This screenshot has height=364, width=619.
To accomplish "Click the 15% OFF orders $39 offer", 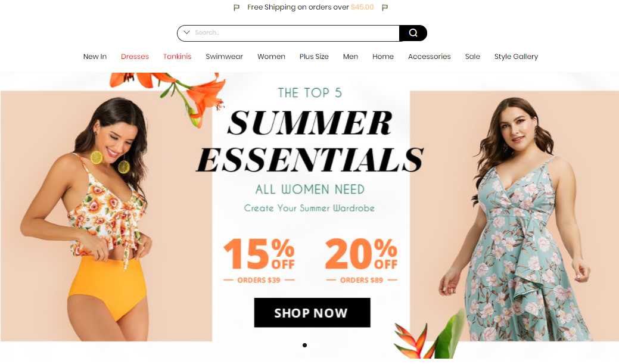I will (259, 260).
